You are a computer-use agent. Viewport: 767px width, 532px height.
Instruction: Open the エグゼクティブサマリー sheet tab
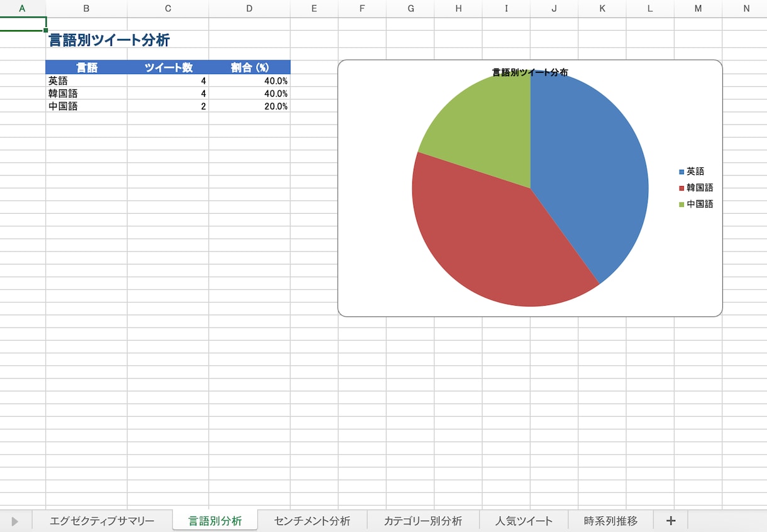tap(102, 521)
